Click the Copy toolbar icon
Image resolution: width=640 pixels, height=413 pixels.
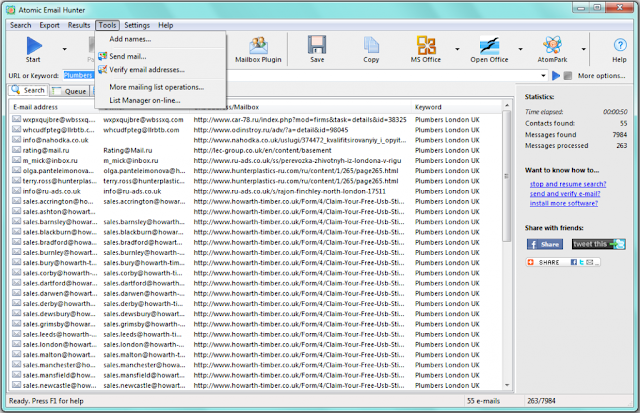371,45
